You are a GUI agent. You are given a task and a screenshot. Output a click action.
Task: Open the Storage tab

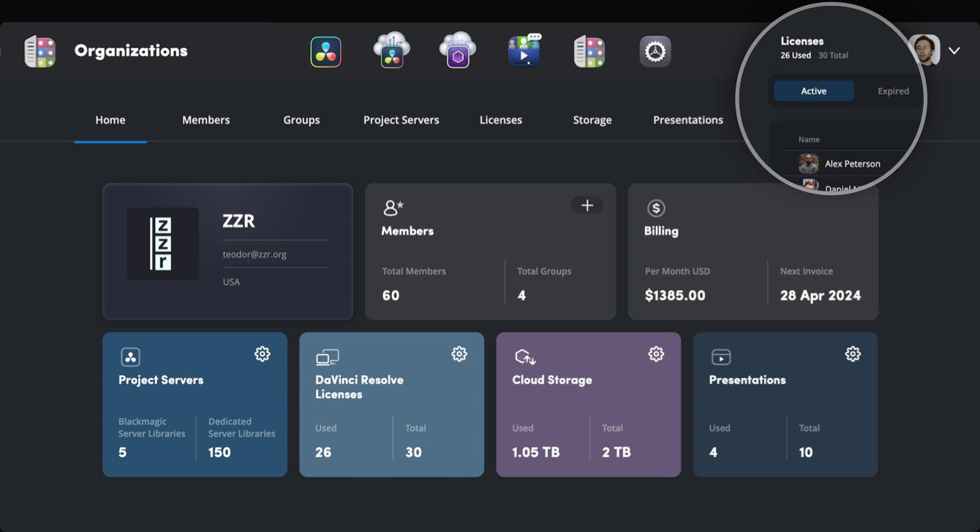tap(592, 120)
